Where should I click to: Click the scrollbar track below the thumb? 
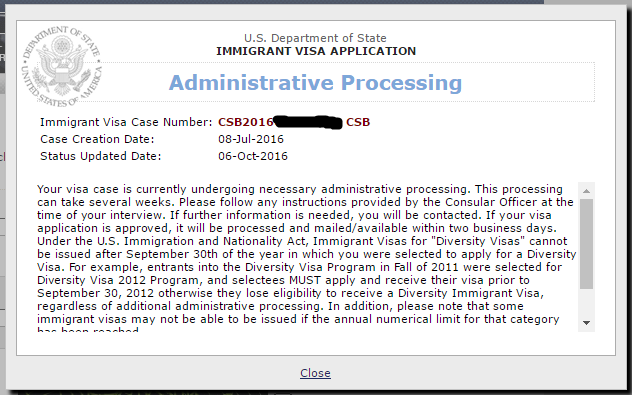pyautogui.click(x=586, y=302)
